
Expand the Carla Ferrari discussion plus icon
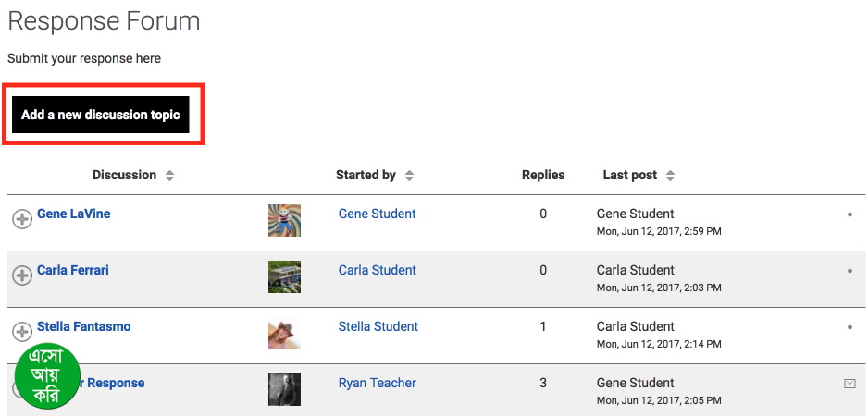[21, 275]
